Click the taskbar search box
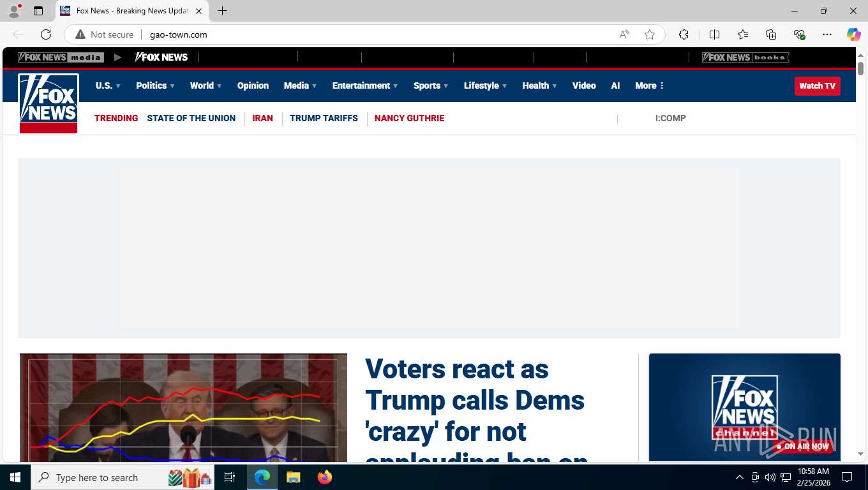This screenshot has height=490, width=868. pyautogui.click(x=124, y=477)
